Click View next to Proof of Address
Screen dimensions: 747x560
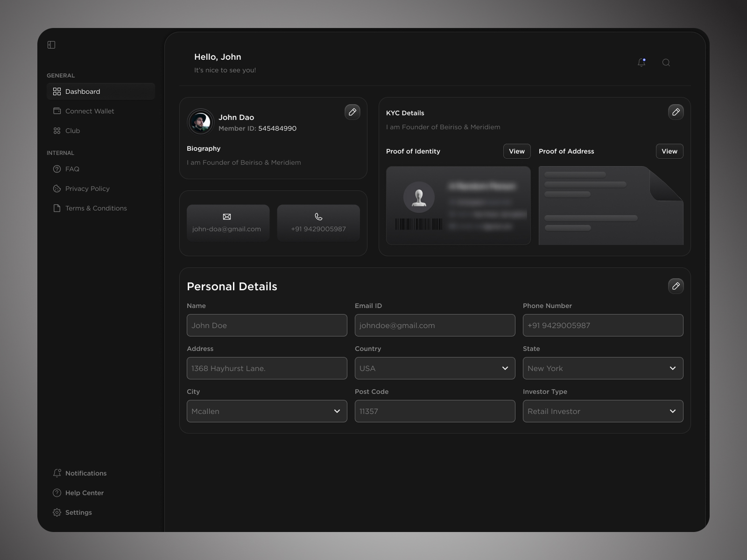coord(669,151)
